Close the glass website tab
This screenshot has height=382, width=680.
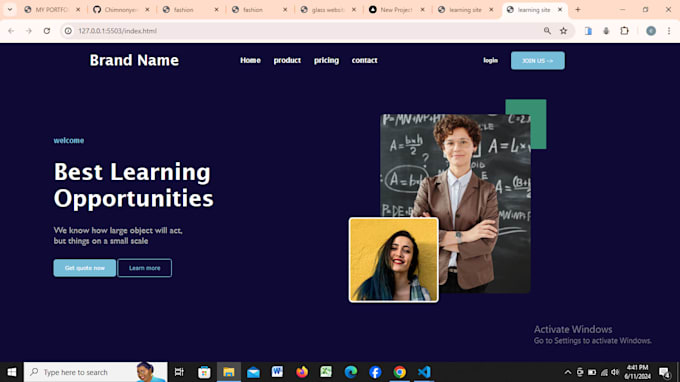[x=354, y=10]
